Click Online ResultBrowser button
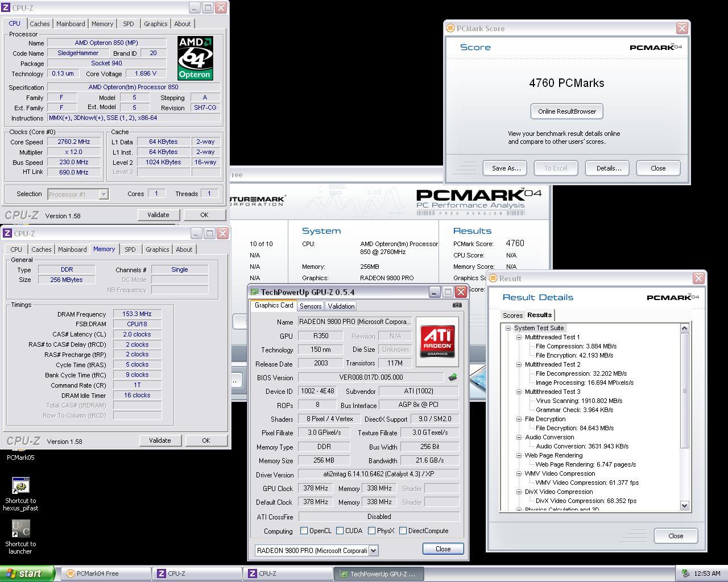 tap(567, 111)
